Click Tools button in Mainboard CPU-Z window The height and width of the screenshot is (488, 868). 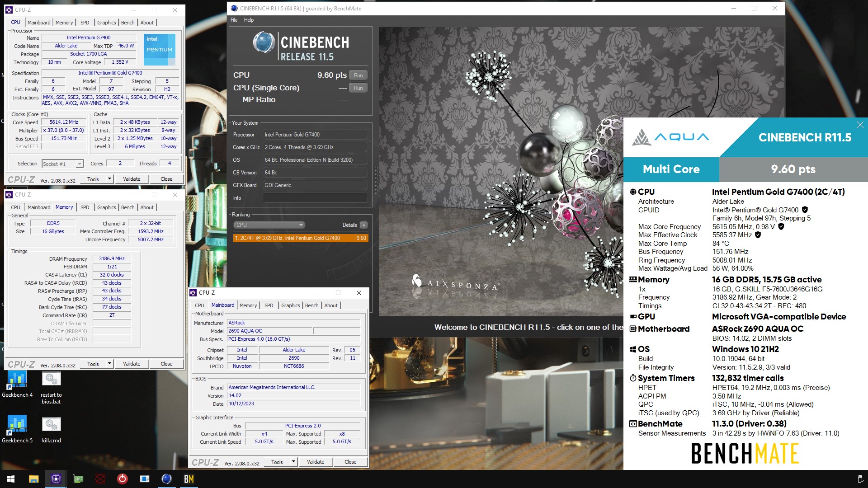[277, 462]
